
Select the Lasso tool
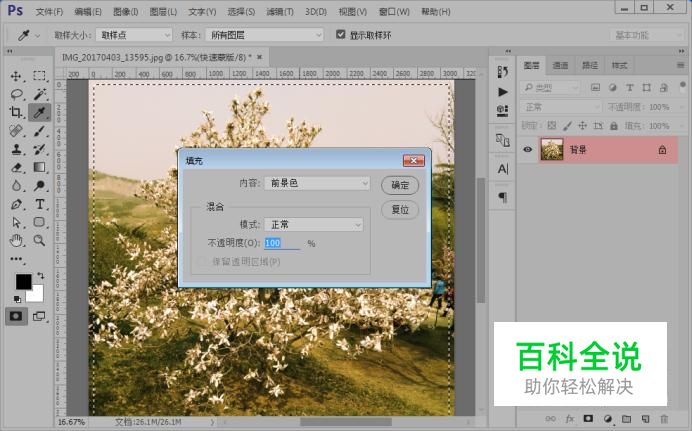[16, 94]
